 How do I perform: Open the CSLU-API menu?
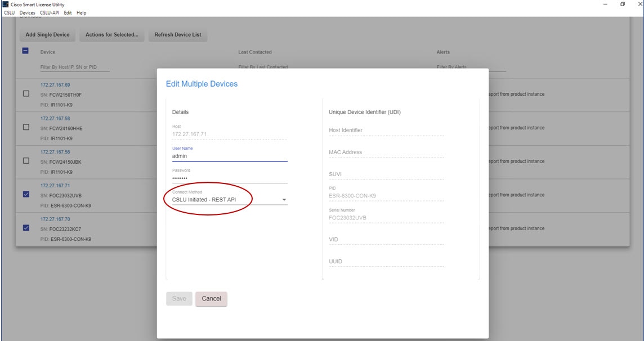(x=50, y=13)
